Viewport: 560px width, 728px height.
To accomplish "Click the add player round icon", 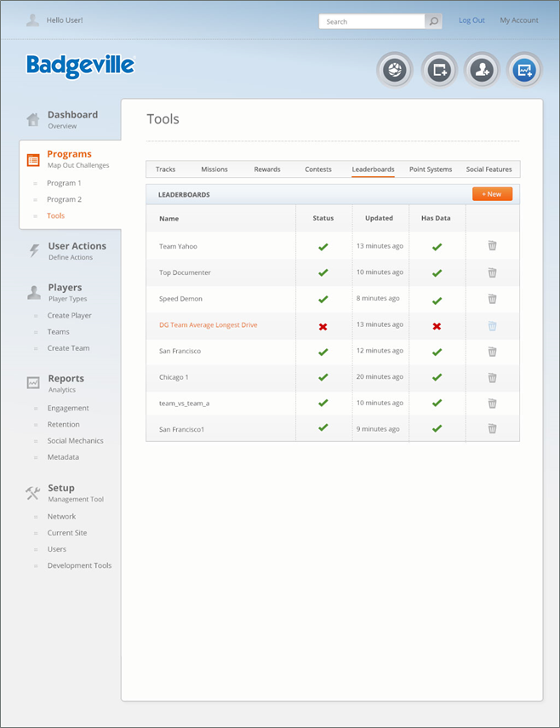I will pos(482,71).
